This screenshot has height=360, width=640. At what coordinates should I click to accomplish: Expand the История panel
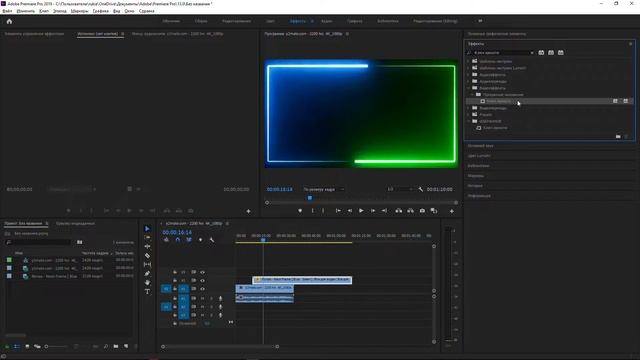coord(475,186)
